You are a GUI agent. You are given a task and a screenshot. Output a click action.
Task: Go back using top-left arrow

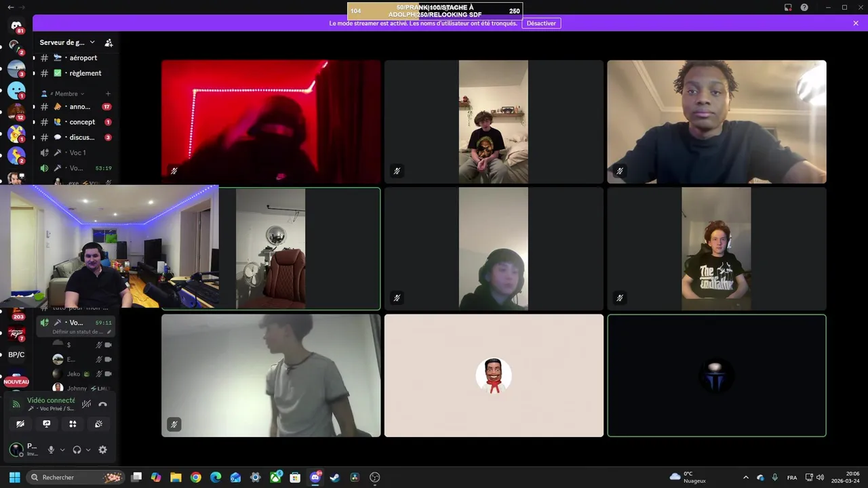[x=11, y=7]
